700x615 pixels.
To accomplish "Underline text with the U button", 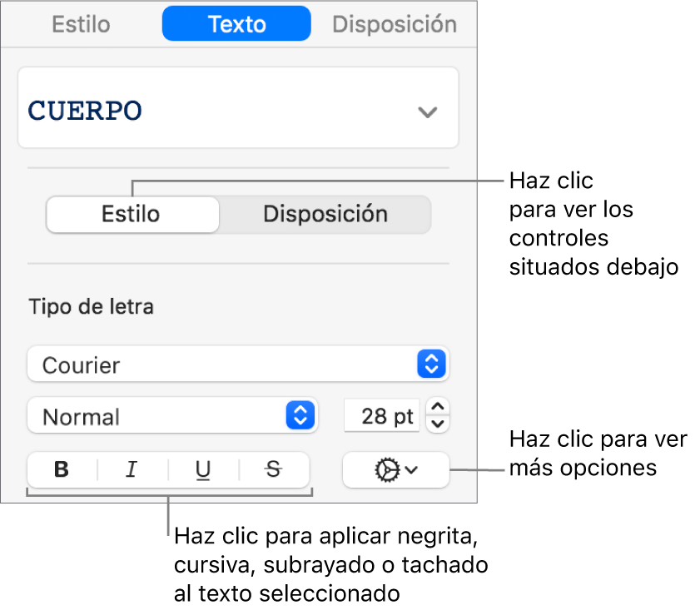I will [x=203, y=469].
